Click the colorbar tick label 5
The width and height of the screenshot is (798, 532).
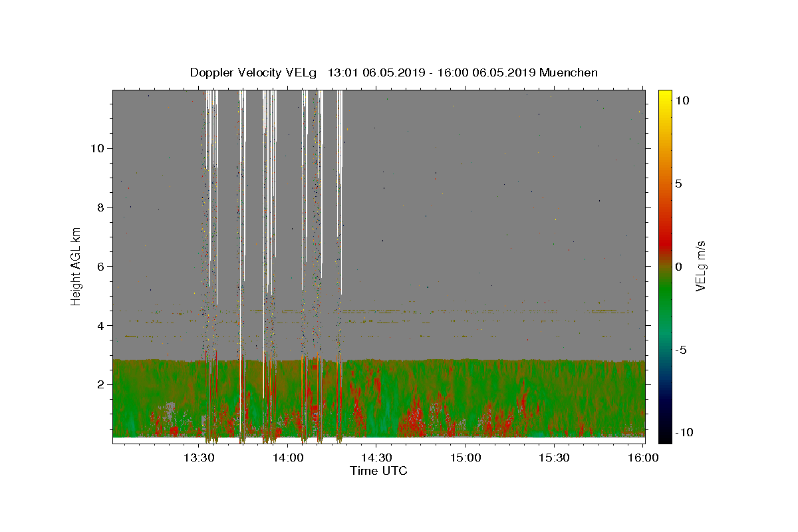(x=678, y=184)
